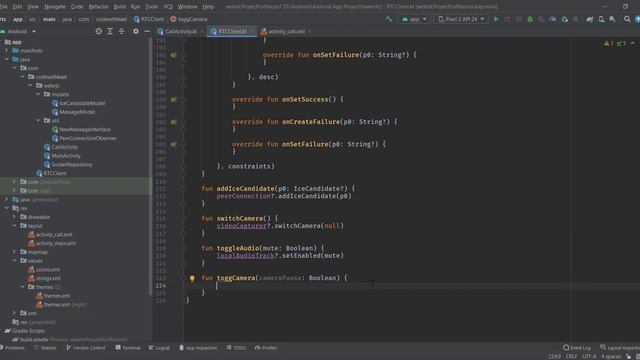Click Expand All in the Project panel
The image size is (640, 360).
pos(110,31)
